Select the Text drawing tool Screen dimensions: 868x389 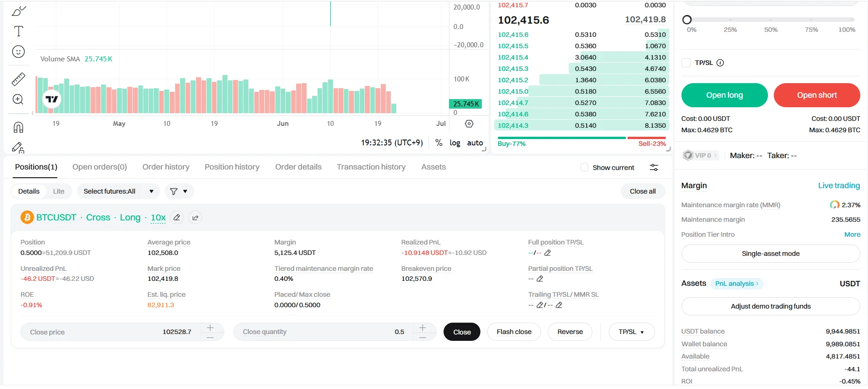click(x=18, y=31)
